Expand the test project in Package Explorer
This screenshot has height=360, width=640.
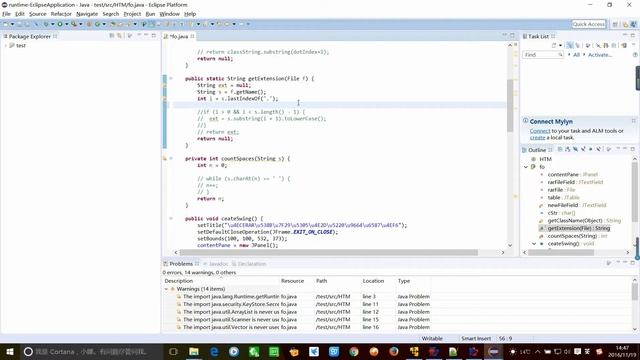tap(6, 45)
